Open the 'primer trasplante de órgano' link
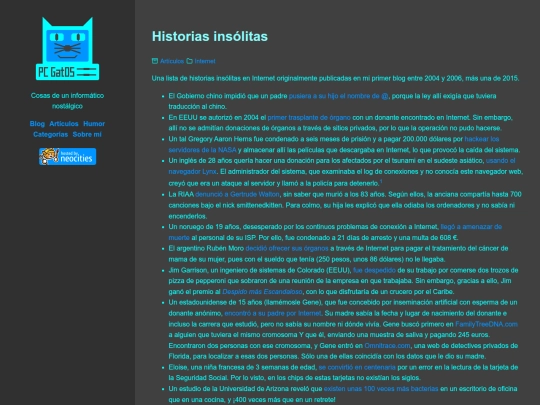The height and width of the screenshot is (405, 540). click(309, 117)
